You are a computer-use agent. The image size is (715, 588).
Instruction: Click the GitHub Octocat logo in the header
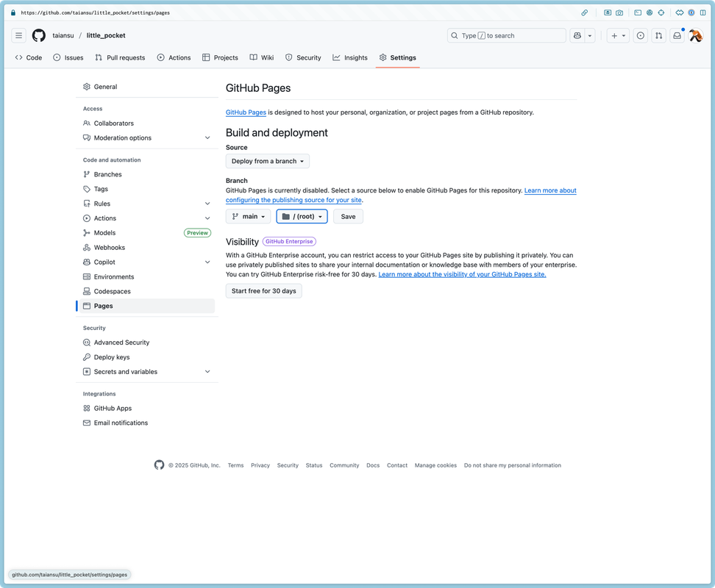tap(39, 35)
